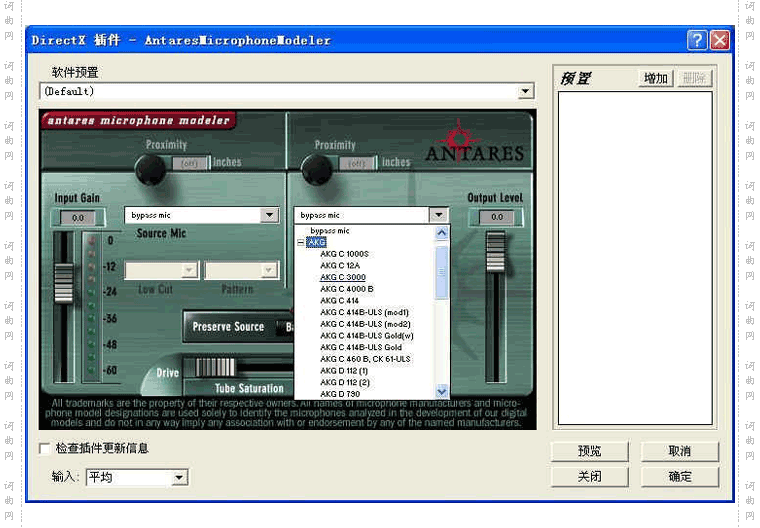
Task: Click the mic list scrollbar thumb
Action: (x=442, y=272)
